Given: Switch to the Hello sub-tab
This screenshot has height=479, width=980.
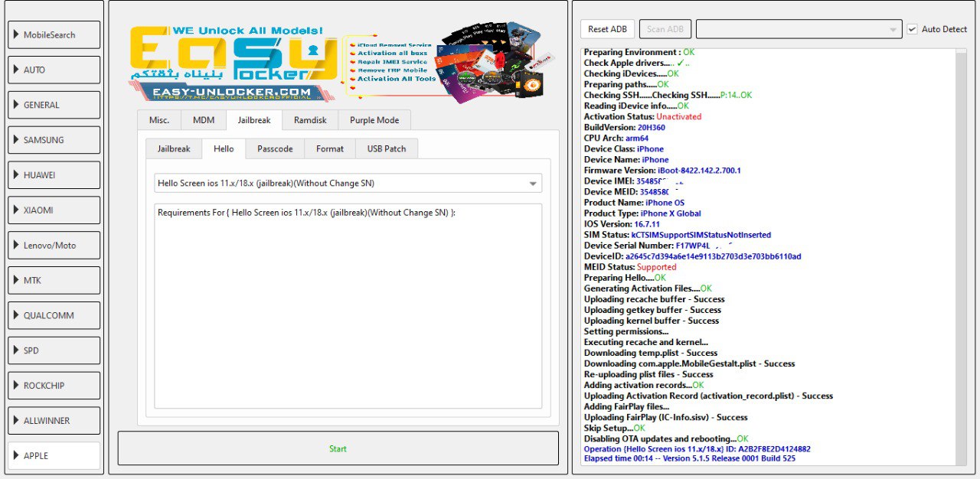Looking at the screenshot, I should (x=224, y=148).
